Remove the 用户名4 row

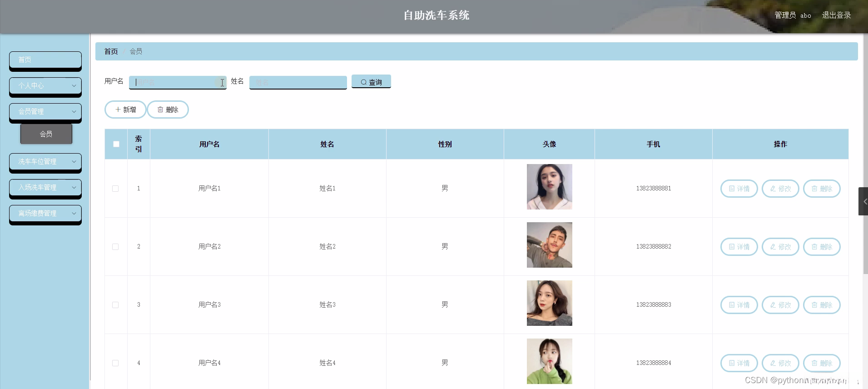pyautogui.click(x=822, y=363)
